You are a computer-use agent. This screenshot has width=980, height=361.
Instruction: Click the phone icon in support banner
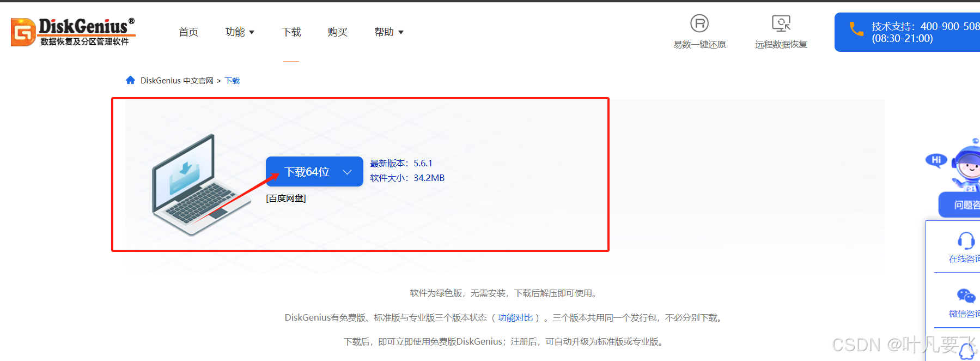(856, 29)
